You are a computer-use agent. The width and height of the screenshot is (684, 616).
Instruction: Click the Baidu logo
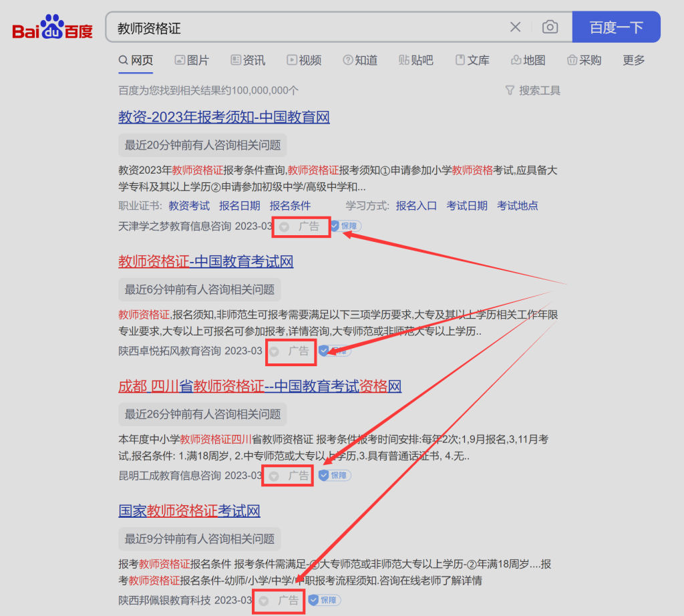(x=52, y=27)
